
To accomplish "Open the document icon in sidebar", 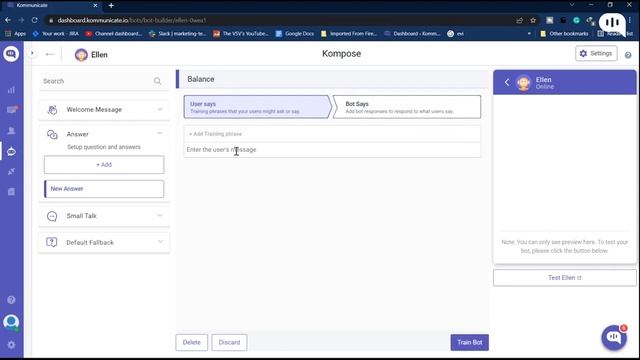I will pos(11,192).
